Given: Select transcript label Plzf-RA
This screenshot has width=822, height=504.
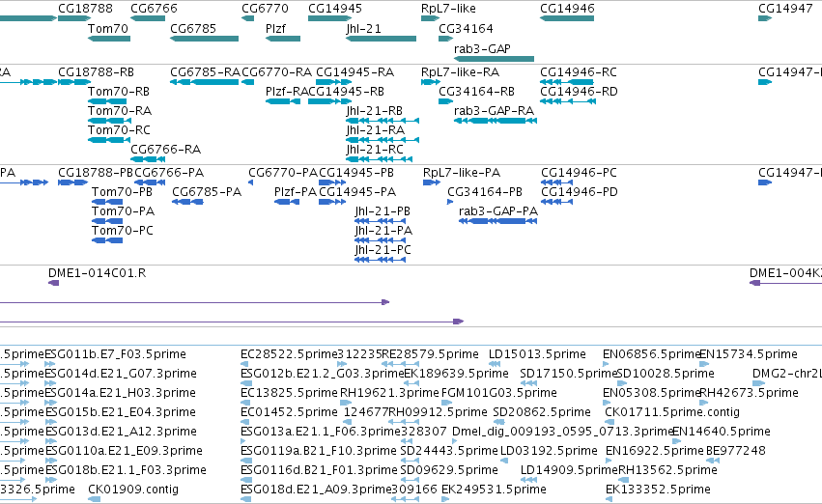Looking at the screenshot, I should click(x=287, y=91).
